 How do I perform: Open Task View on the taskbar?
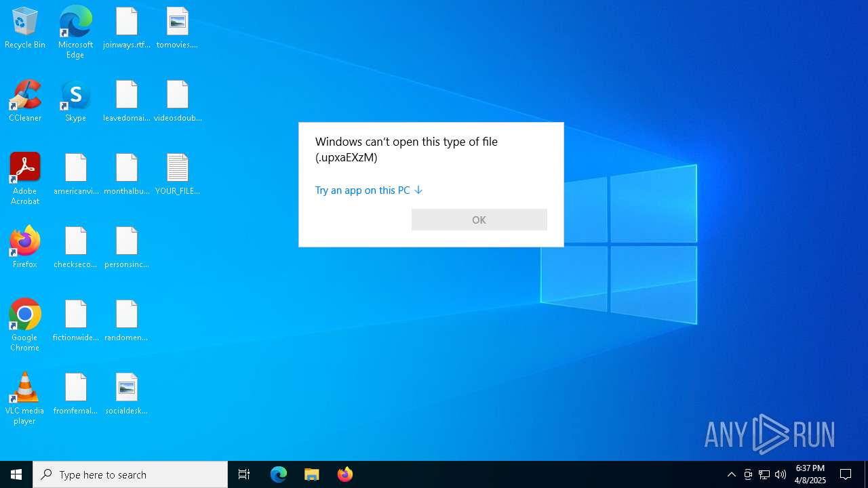click(x=244, y=474)
